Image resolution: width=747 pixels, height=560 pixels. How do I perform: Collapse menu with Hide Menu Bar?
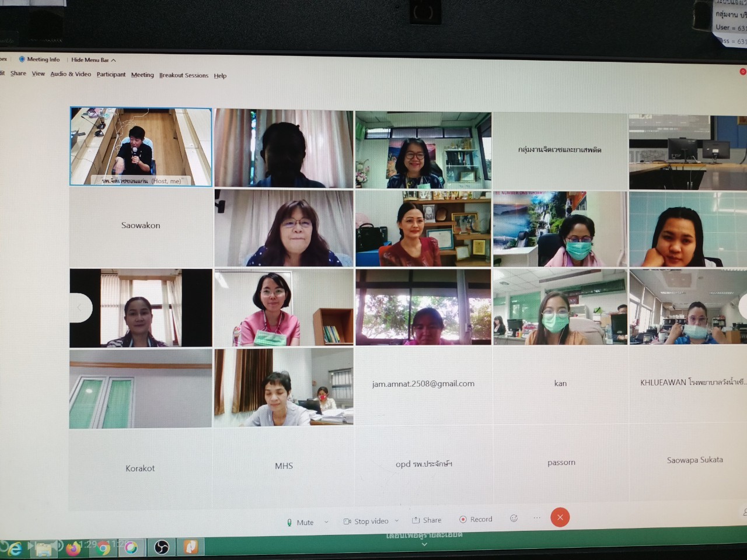click(93, 60)
